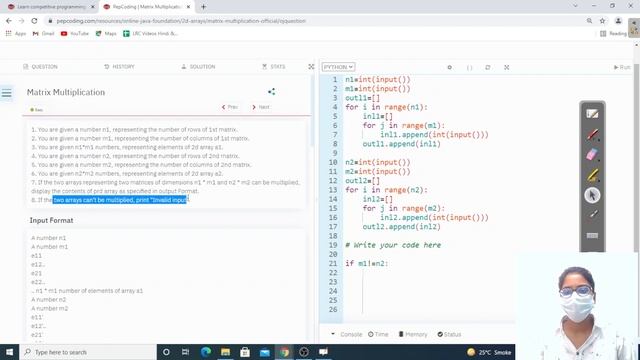This screenshot has height=360, width=640.
Task: Click the small pen-settings tool in annotation bar
Action: tap(593, 214)
